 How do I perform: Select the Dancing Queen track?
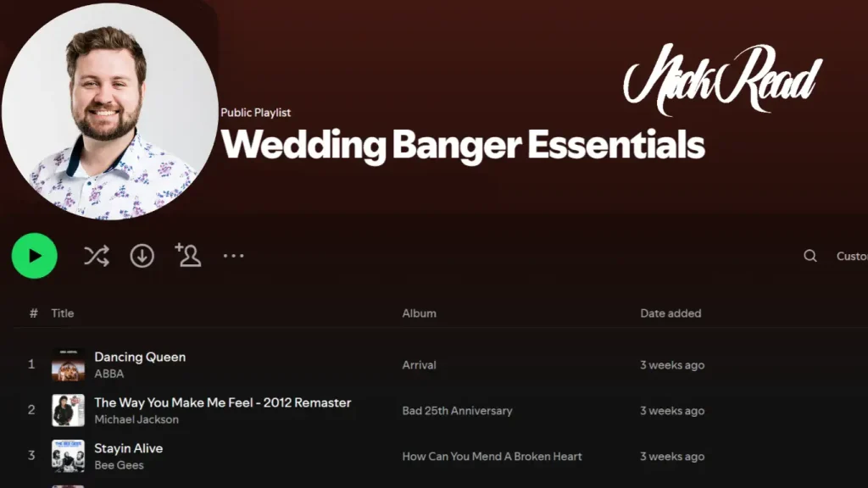pos(140,357)
